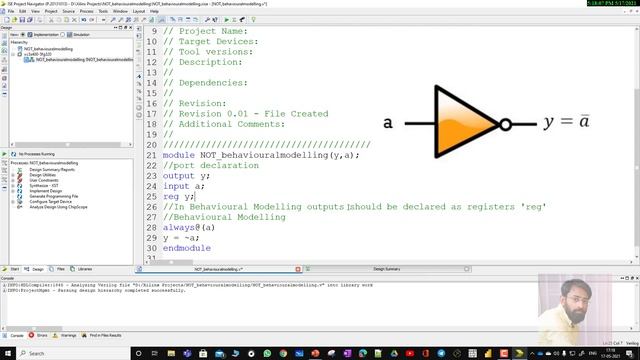
Task: Click code line 'reg y;' in editor
Action: pyautogui.click(x=179, y=197)
